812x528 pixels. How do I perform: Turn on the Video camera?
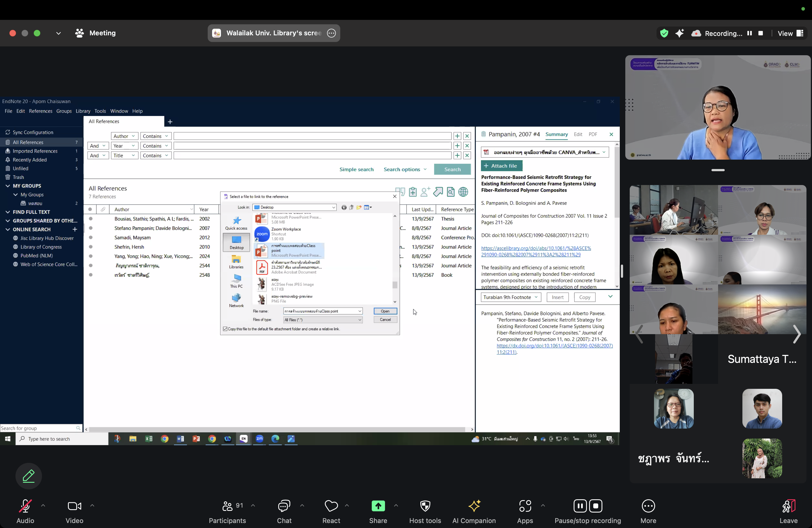pos(74,506)
